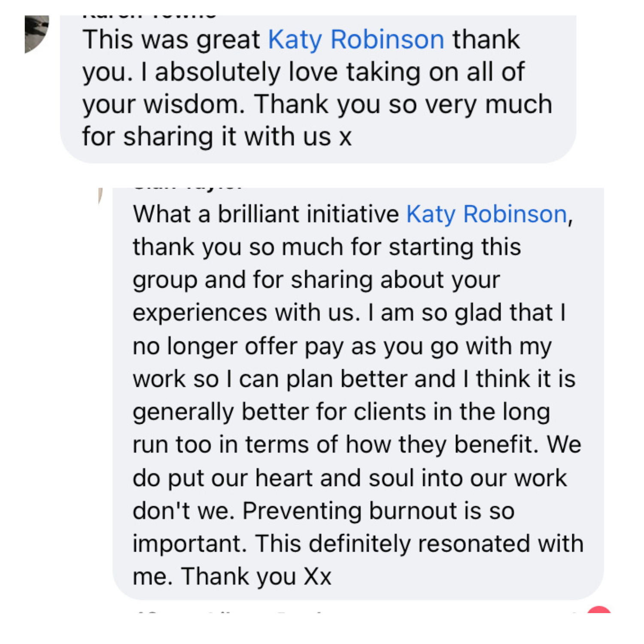Open Katy Robinson mention in brilliant initiative comment
644x644 pixels.
coord(486,214)
